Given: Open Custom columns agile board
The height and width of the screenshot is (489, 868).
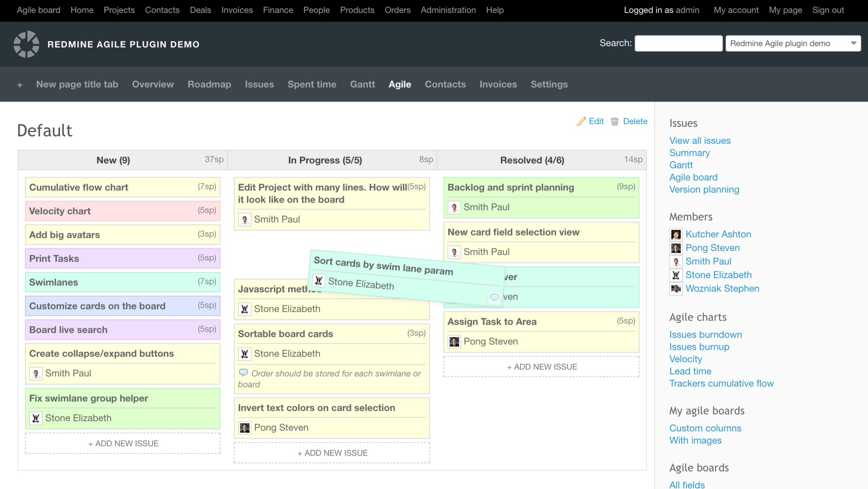Looking at the screenshot, I should pyautogui.click(x=705, y=427).
